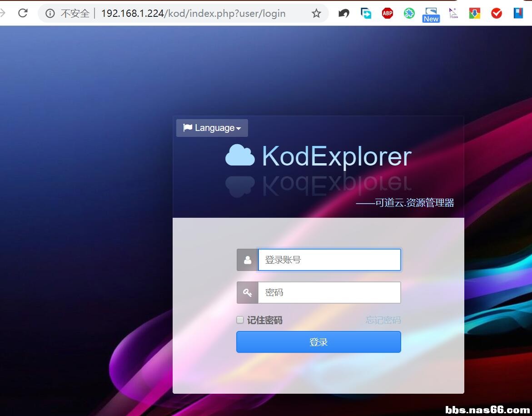Reload the page with the refresh icon
Viewport: 532px width, 416px height.
pos(23,13)
